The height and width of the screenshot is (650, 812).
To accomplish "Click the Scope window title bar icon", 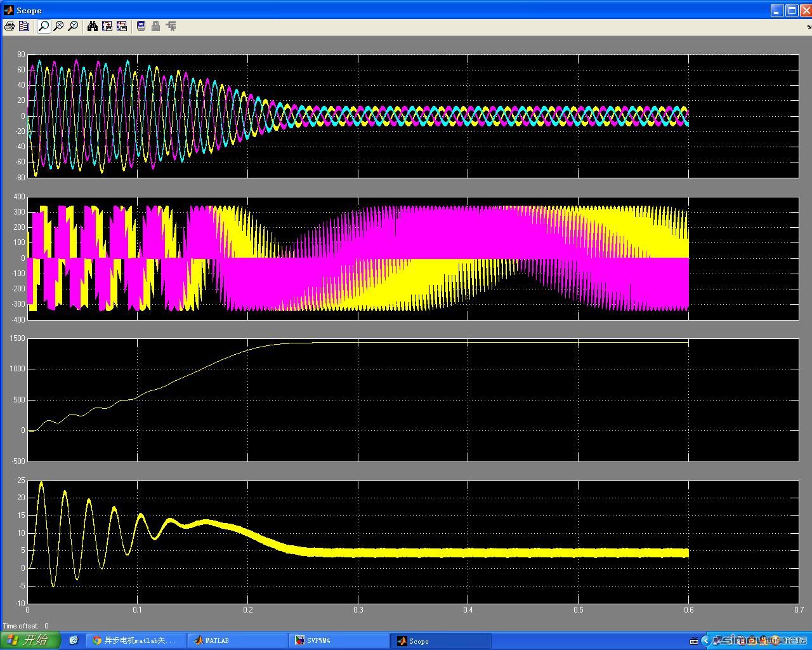I will (8, 10).
